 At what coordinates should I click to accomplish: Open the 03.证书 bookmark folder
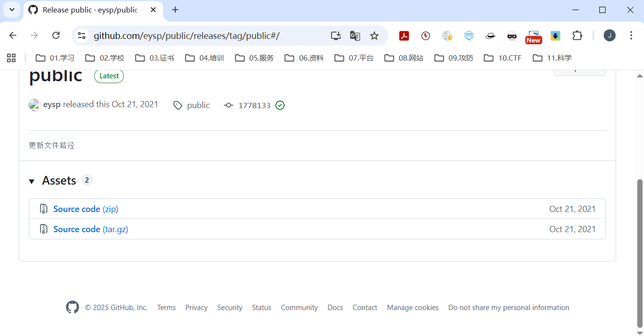coord(155,58)
